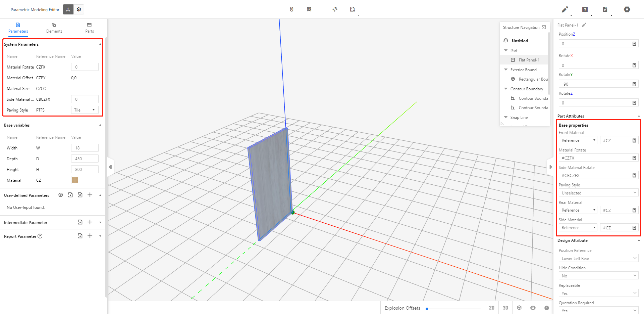Open the Material CZ color swatch

pos(75,180)
